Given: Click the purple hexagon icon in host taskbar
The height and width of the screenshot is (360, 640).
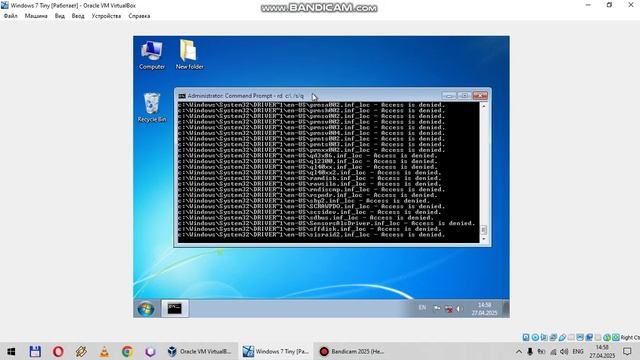Looking at the screenshot, I should pyautogui.click(x=150, y=351).
